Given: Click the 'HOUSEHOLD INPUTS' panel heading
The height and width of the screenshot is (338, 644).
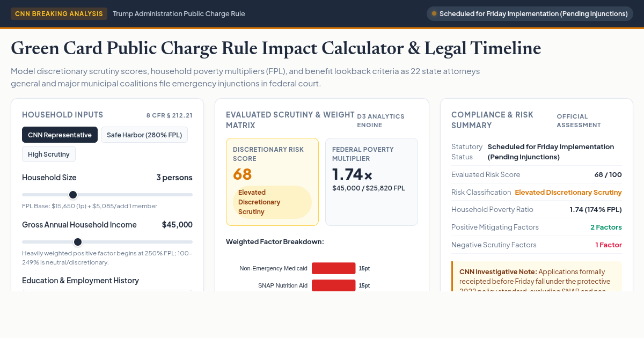Looking at the screenshot, I should coord(62,115).
